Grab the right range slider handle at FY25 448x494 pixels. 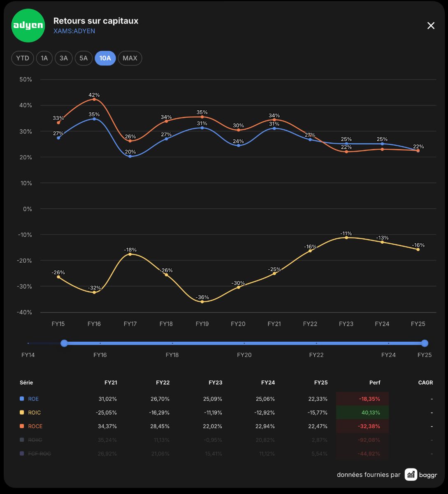click(425, 343)
